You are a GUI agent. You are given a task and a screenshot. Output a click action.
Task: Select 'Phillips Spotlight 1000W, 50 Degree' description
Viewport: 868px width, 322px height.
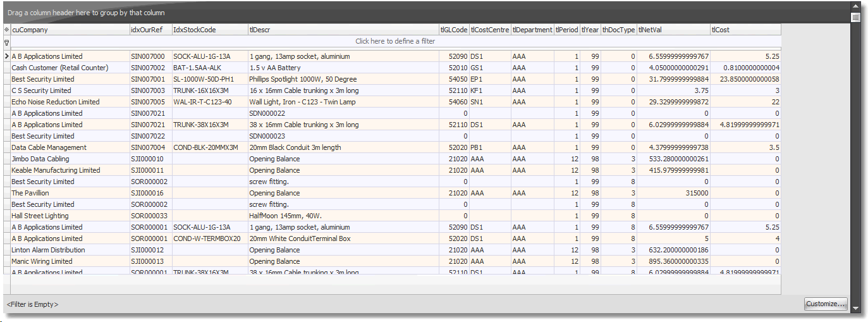click(x=344, y=79)
